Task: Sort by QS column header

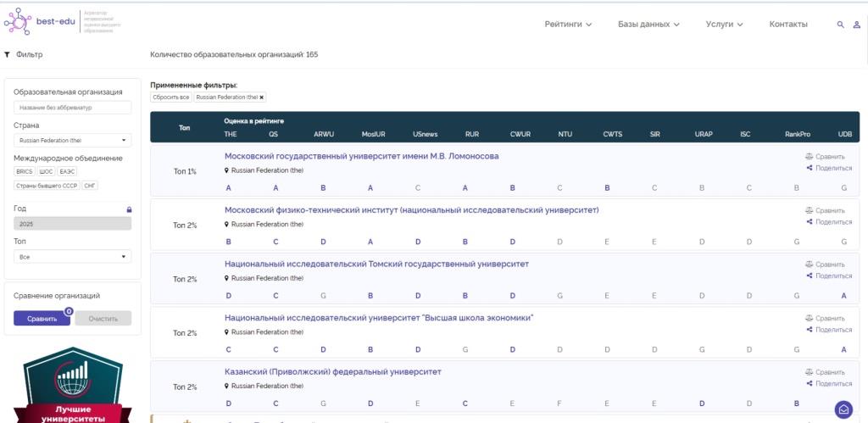Action: [x=274, y=134]
